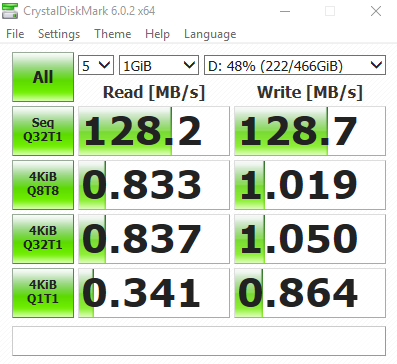Image resolution: width=397 pixels, height=364 pixels.
Task: Click the CrystalDiskMark app icon in title bar
Action: click(10, 10)
